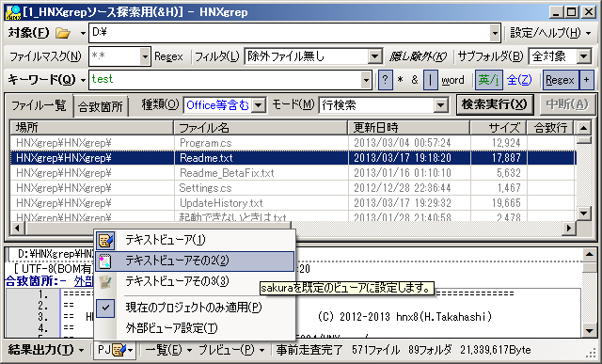Open the ファイルマスク dropdown arrow
602x364 pixels.
[145, 56]
